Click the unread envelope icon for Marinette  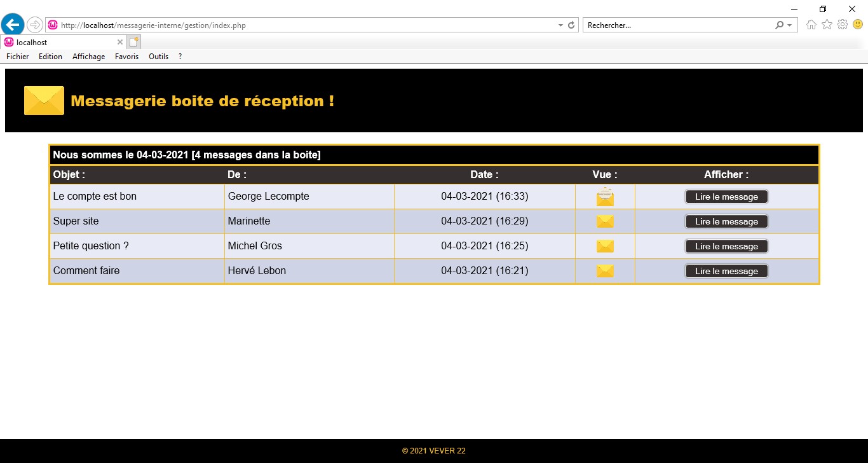(605, 221)
